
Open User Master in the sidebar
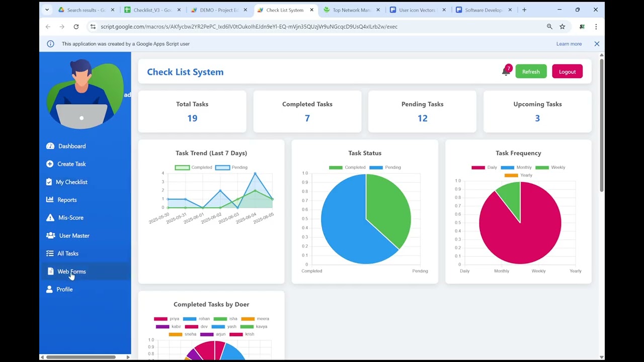68,236
